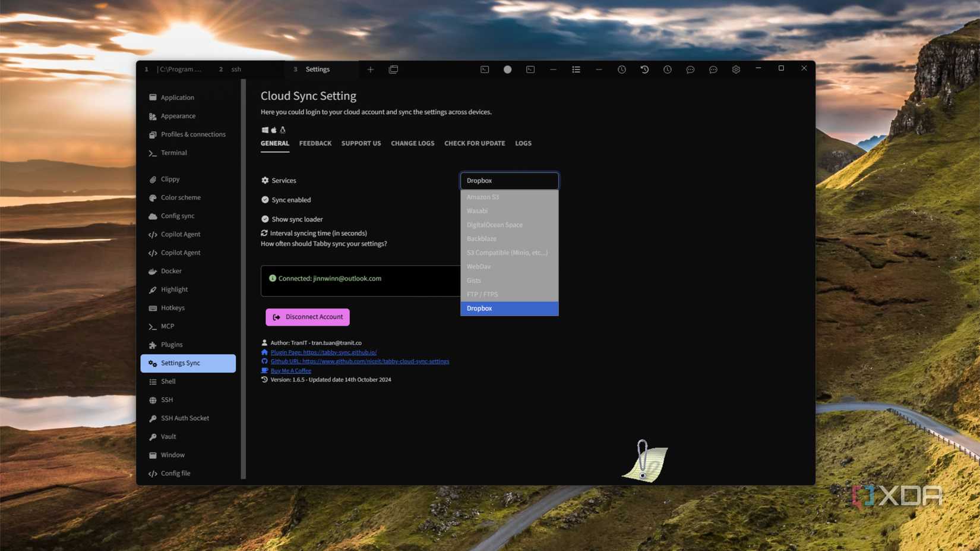Open a new tab with plus icon
This screenshot has width=980, height=551.
(371, 70)
